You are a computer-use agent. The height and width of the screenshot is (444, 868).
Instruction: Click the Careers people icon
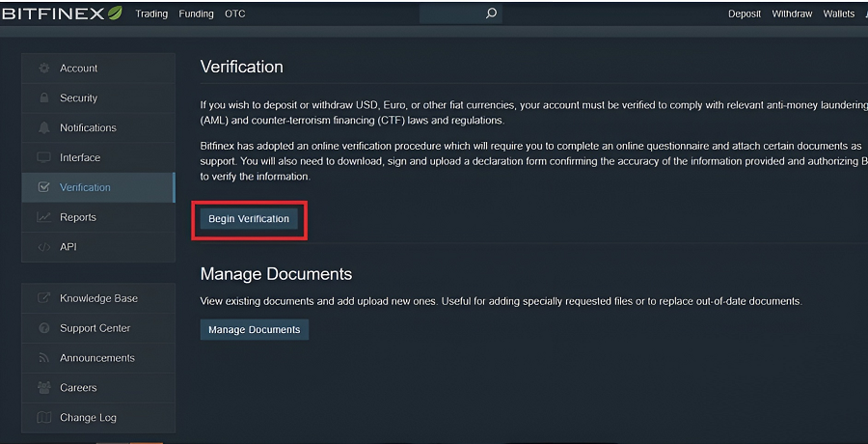43,387
